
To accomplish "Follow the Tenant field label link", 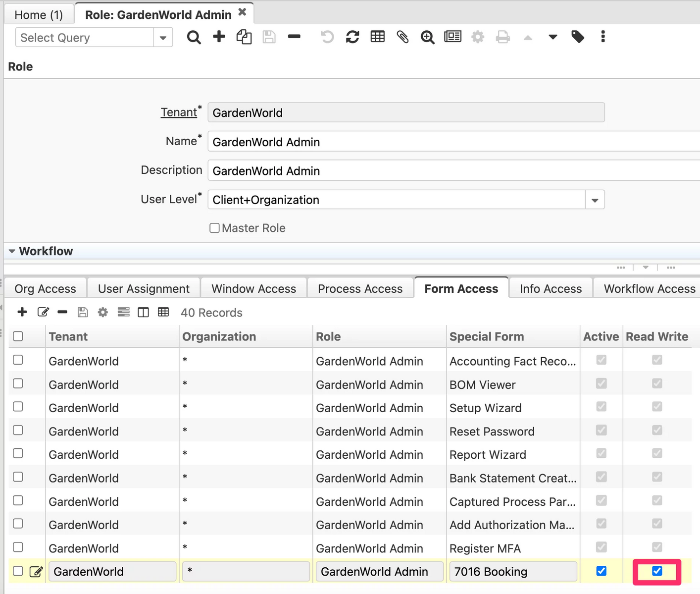I will [x=179, y=112].
